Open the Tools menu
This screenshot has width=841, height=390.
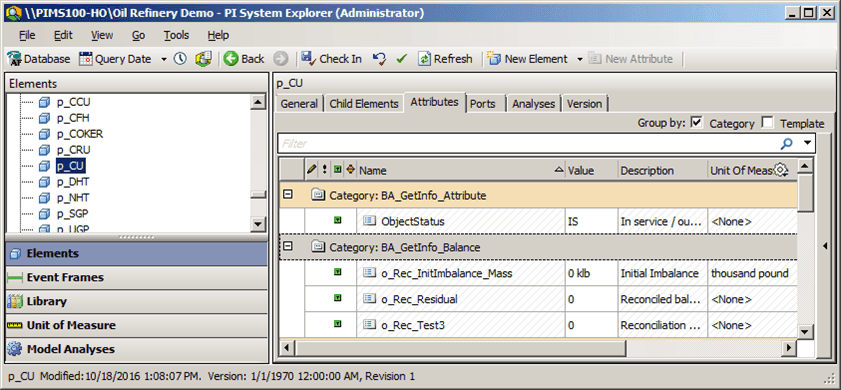tap(176, 35)
